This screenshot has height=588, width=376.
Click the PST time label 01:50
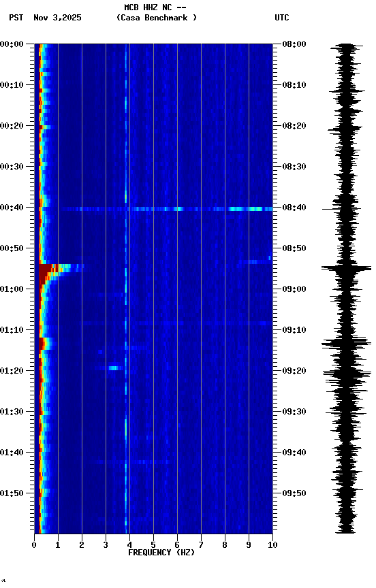coord(12,493)
